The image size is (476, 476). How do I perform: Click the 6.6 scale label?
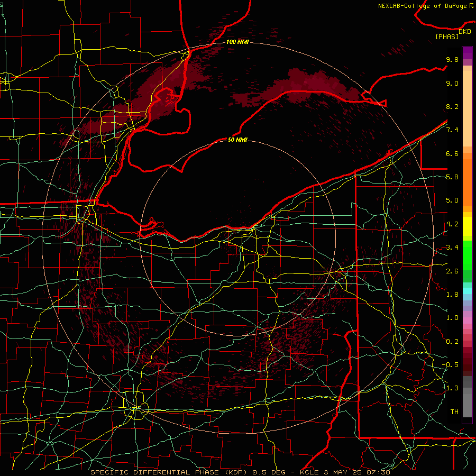pyautogui.click(x=452, y=153)
